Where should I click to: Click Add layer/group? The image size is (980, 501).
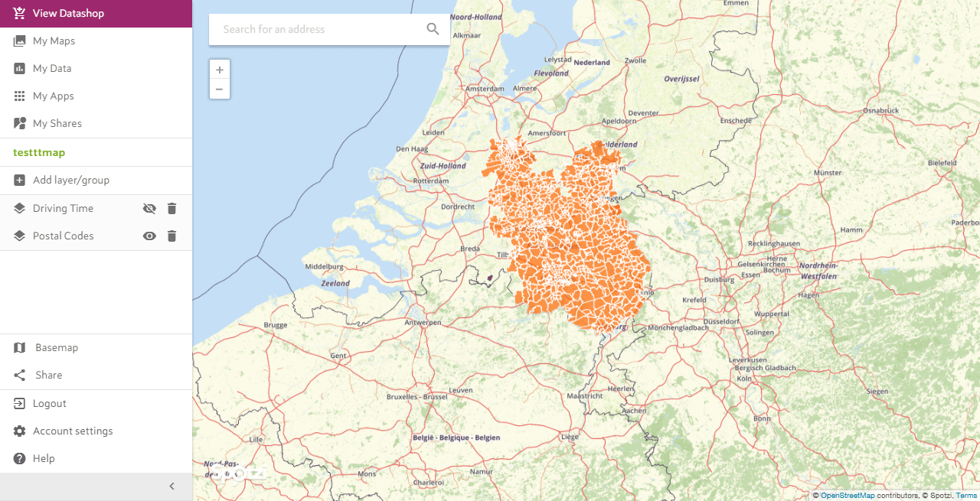96,181
